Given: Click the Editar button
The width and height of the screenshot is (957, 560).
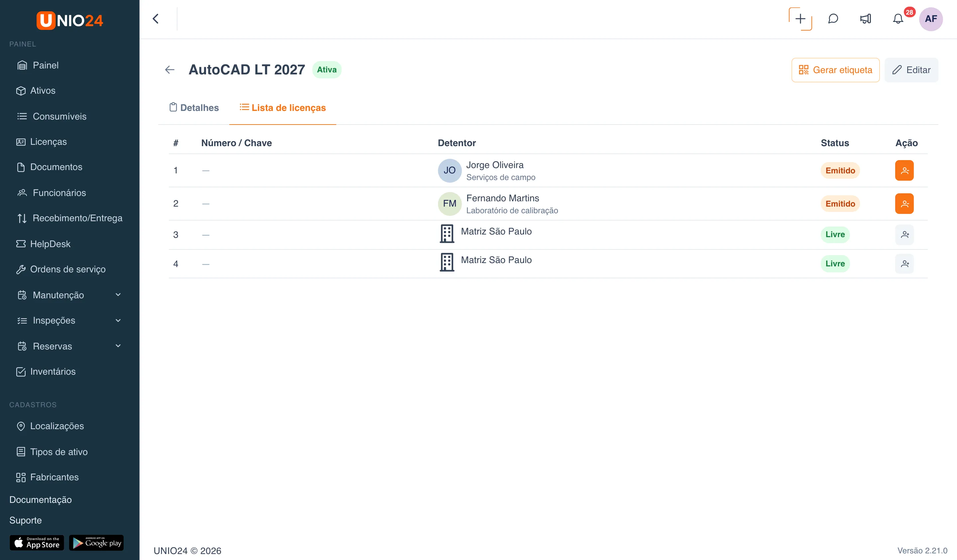Looking at the screenshot, I should (911, 70).
